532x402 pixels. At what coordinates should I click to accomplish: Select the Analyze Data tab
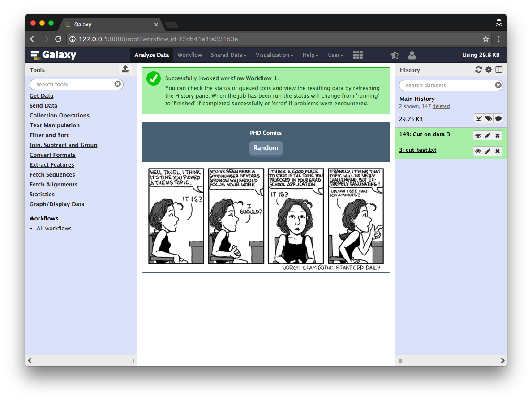pyautogui.click(x=151, y=55)
